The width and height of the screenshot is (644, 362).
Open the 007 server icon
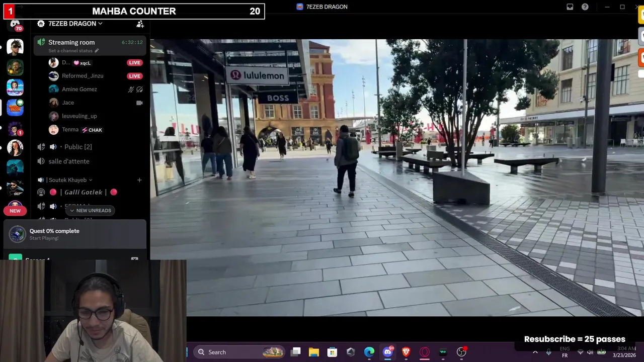pos(15,188)
